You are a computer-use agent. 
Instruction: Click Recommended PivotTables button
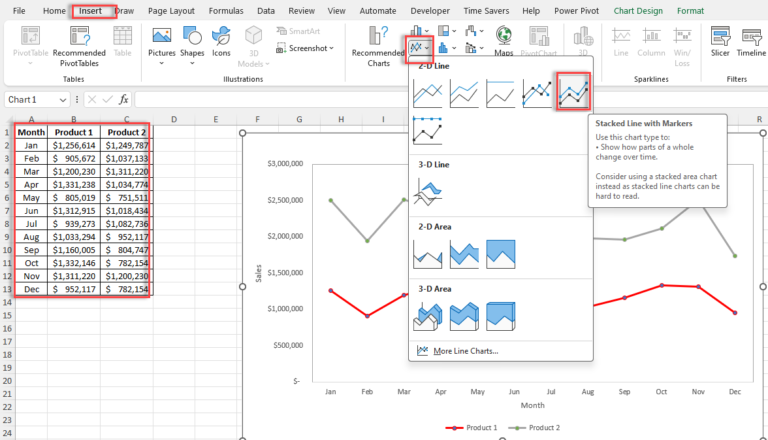[x=79, y=47]
